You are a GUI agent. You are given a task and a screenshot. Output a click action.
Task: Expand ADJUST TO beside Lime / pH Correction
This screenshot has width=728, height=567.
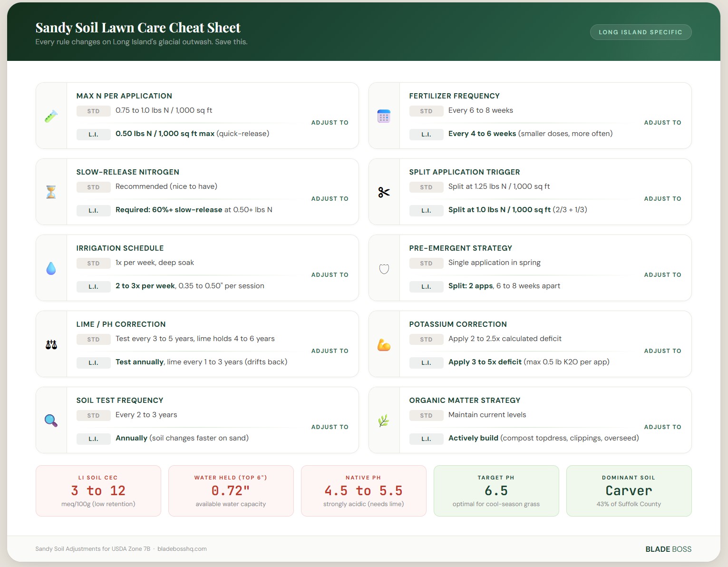330,351
